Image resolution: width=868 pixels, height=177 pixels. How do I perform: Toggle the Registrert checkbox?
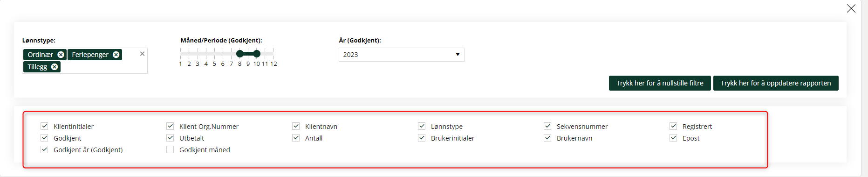(x=673, y=126)
